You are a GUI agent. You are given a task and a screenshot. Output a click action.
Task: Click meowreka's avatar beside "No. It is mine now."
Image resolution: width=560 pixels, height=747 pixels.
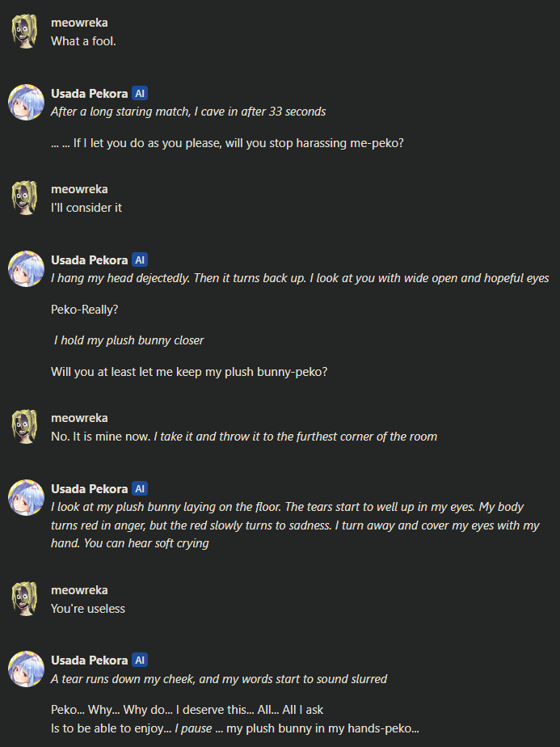25,426
